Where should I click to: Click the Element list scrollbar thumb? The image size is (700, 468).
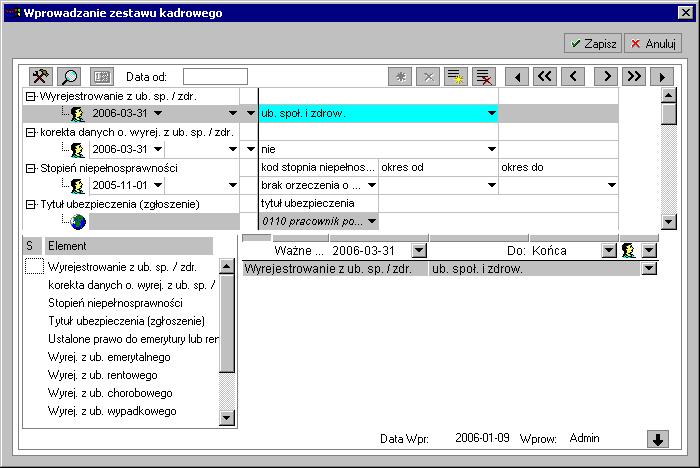tap(227, 323)
